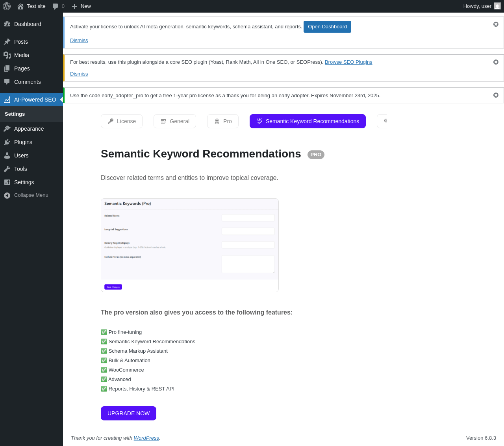Open the AI-Powered SEO menu label
The height and width of the screenshot is (446, 504).
tap(35, 100)
